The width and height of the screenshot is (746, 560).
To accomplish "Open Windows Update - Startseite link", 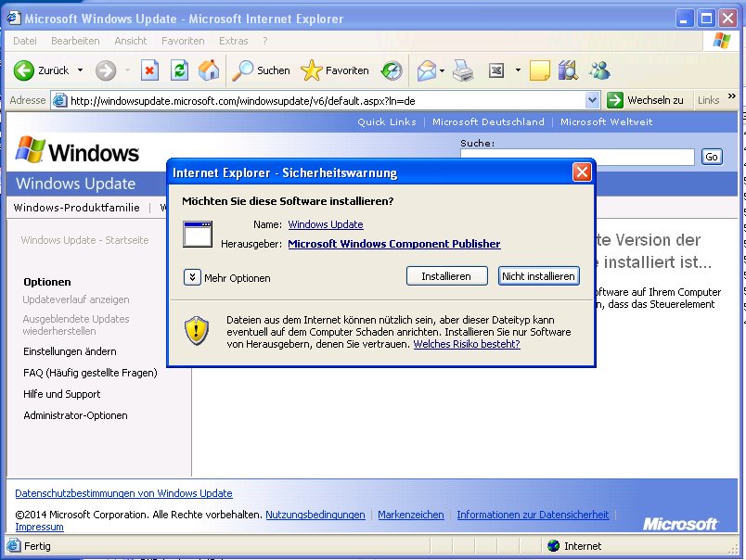I will coord(84,240).
